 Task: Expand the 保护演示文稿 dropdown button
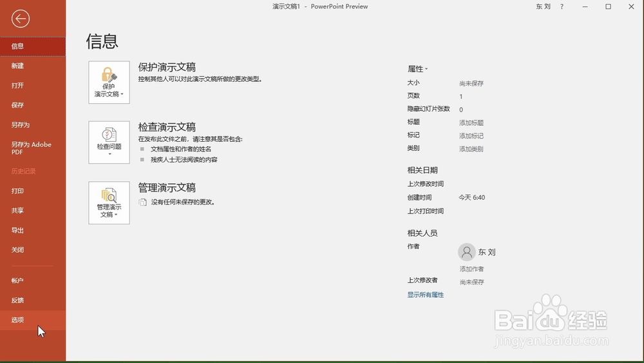109,83
